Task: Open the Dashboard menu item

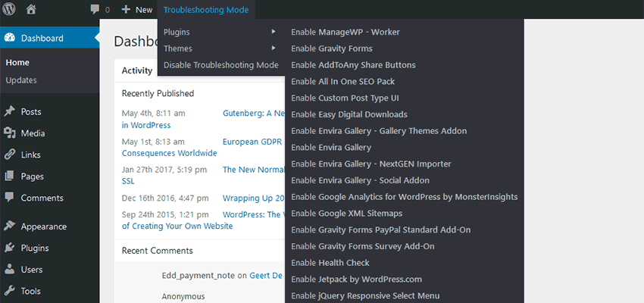Action: 42,38
